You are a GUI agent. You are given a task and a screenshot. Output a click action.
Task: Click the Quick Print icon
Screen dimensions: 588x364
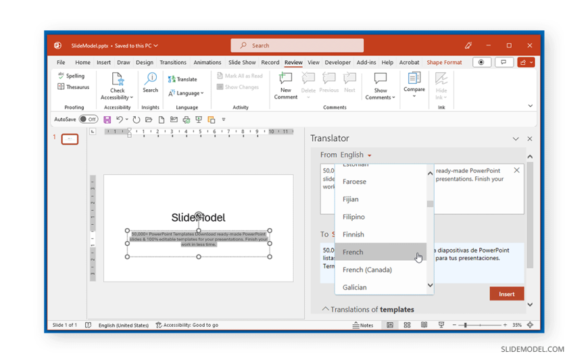coord(186,120)
